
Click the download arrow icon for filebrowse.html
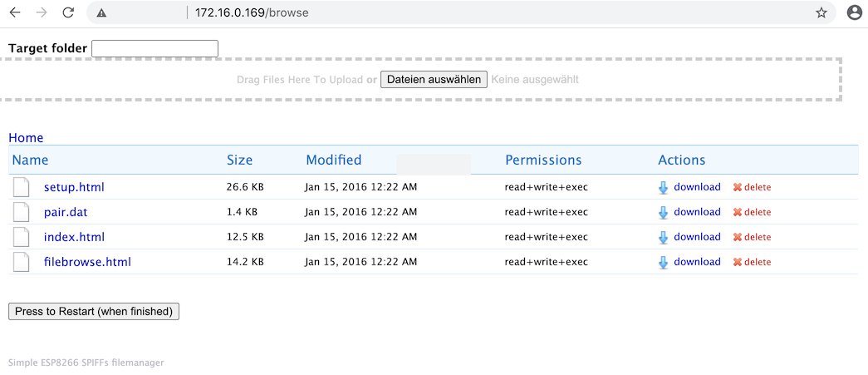pyautogui.click(x=663, y=263)
